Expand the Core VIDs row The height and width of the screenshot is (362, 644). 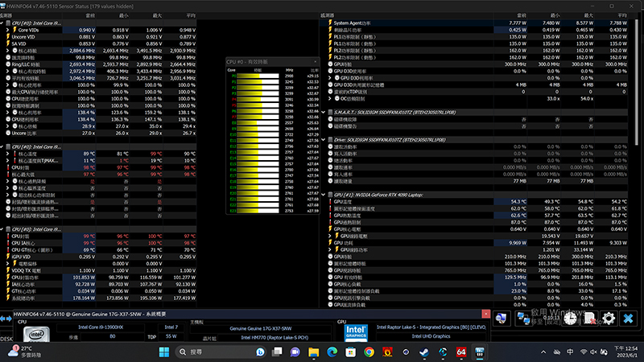coord(7,30)
